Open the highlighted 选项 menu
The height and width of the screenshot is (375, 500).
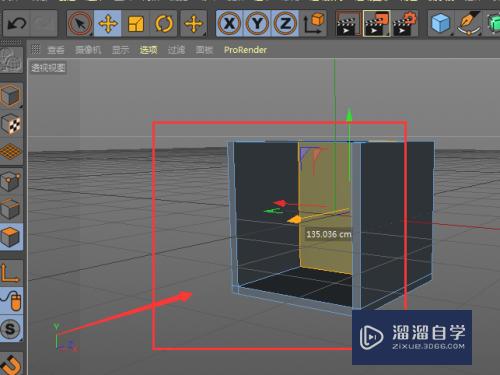point(148,50)
